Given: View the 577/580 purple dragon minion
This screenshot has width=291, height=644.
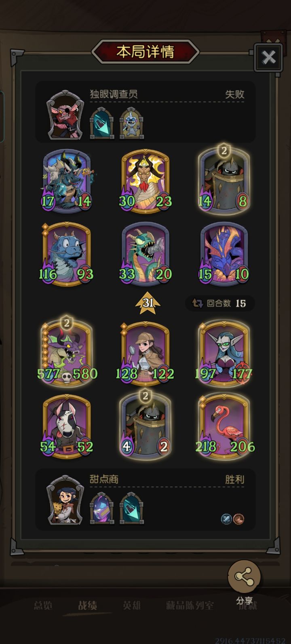Looking at the screenshot, I should [x=67, y=351].
